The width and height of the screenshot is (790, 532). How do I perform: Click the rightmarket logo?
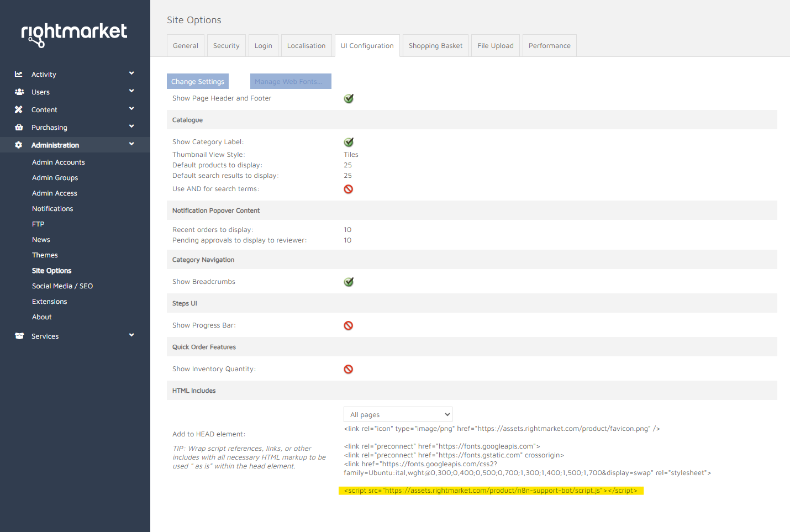[74, 34]
